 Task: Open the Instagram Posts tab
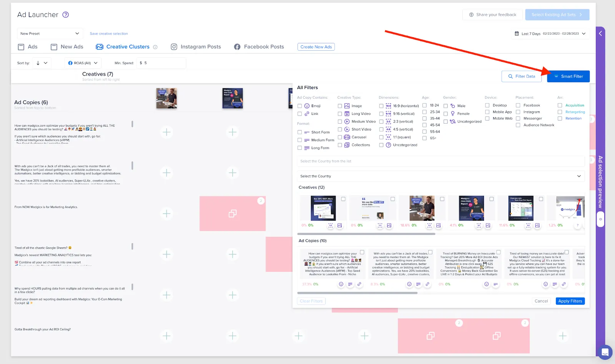pyautogui.click(x=196, y=47)
